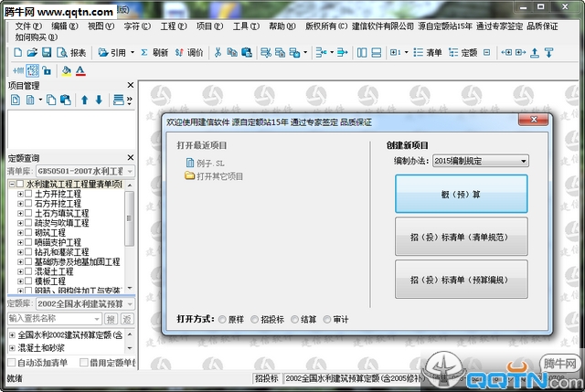The width and height of the screenshot is (585, 392).
Task: Click the blue down arrow in 项目管理 panel
Action: 99,100
